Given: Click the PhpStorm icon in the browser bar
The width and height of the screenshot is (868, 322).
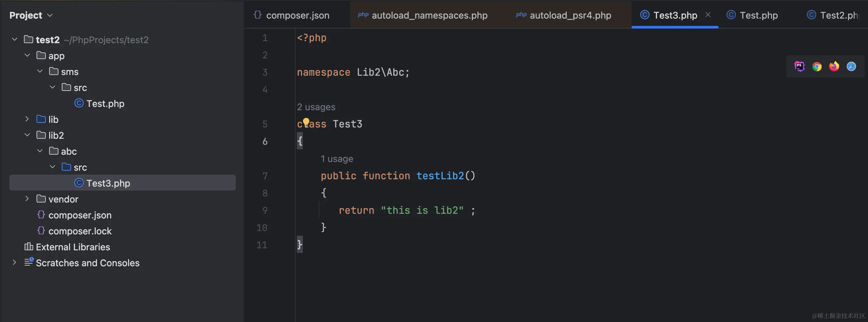Looking at the screenshot, I should click(800, 66).
